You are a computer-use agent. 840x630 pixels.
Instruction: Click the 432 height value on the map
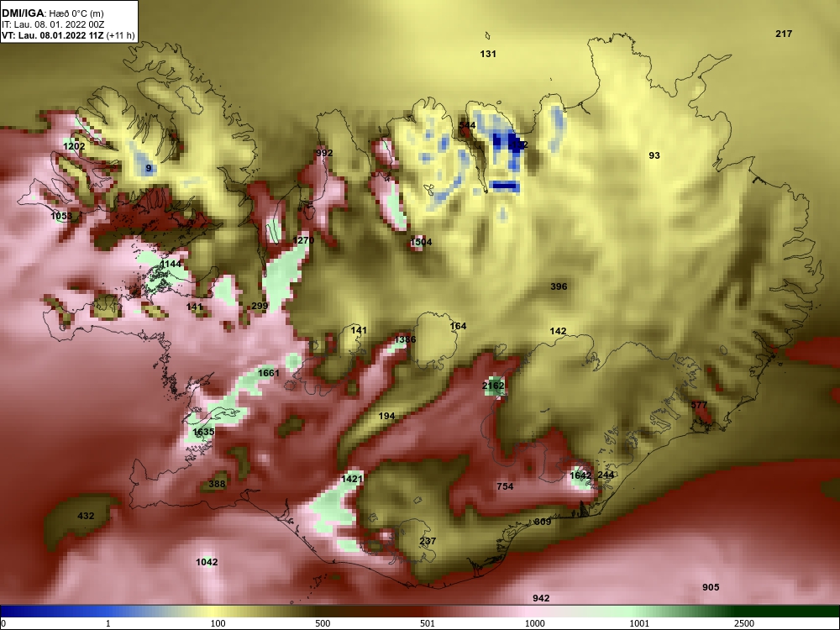coord(86,516)
